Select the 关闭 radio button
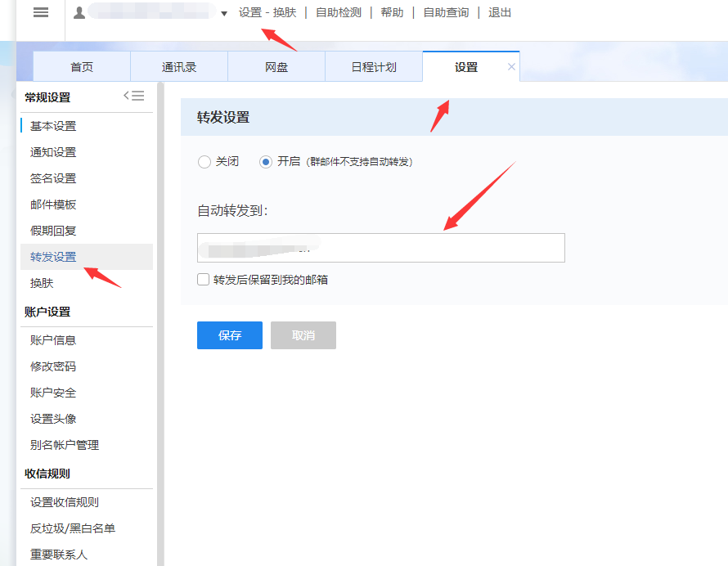Image resolution: width=728 pixels, height=566 pixels. click(x=204, y=162)
